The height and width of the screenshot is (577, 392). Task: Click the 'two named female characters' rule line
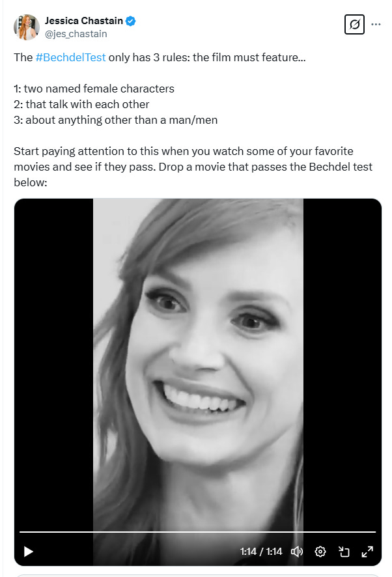coord(94,89)
